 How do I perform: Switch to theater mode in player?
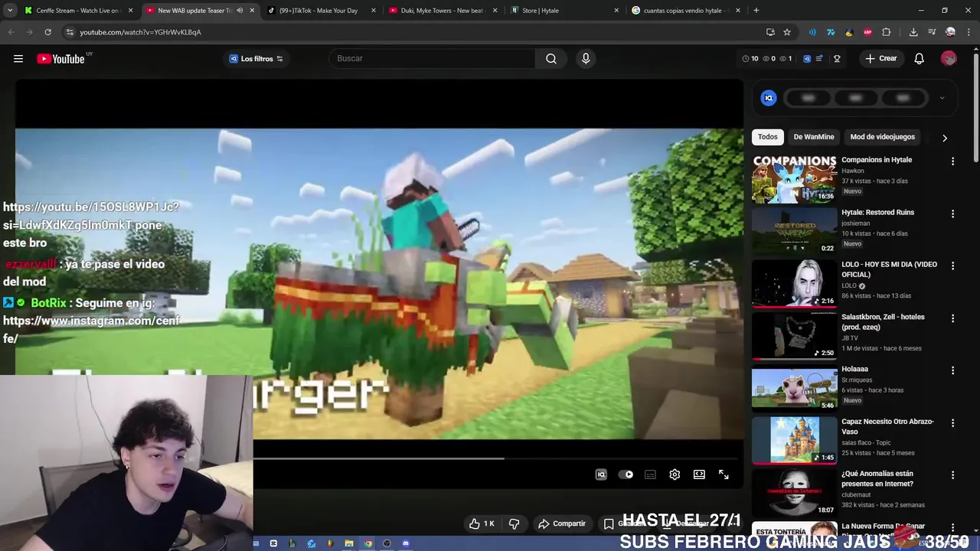pyautogui.click(x=699, y=474)
